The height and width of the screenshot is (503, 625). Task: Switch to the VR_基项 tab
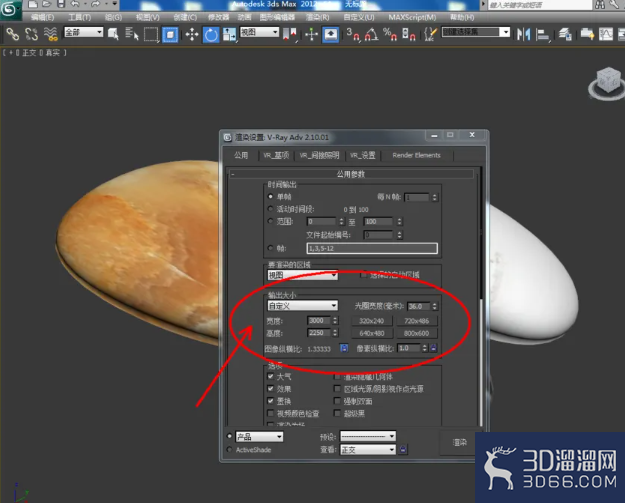[x=276, y=155]
